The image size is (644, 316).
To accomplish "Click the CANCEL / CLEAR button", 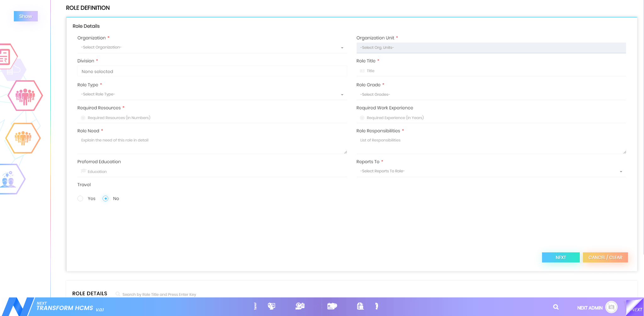I will click(605, 257).
